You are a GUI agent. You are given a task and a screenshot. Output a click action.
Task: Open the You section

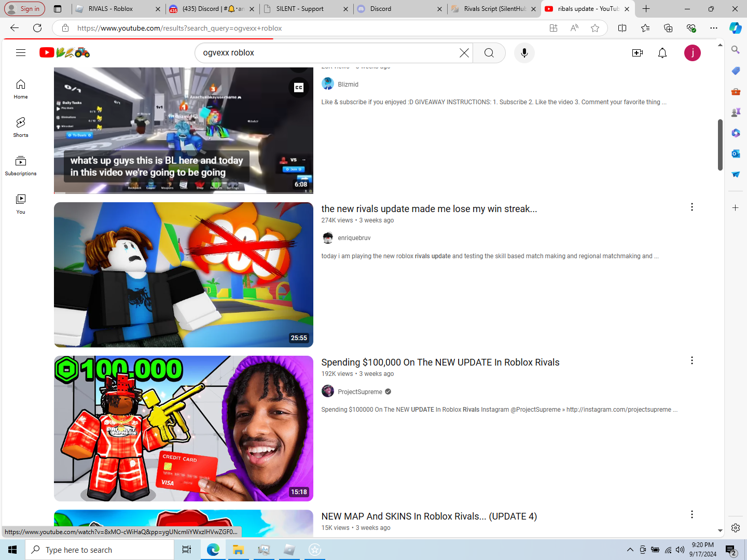point(21,204)
